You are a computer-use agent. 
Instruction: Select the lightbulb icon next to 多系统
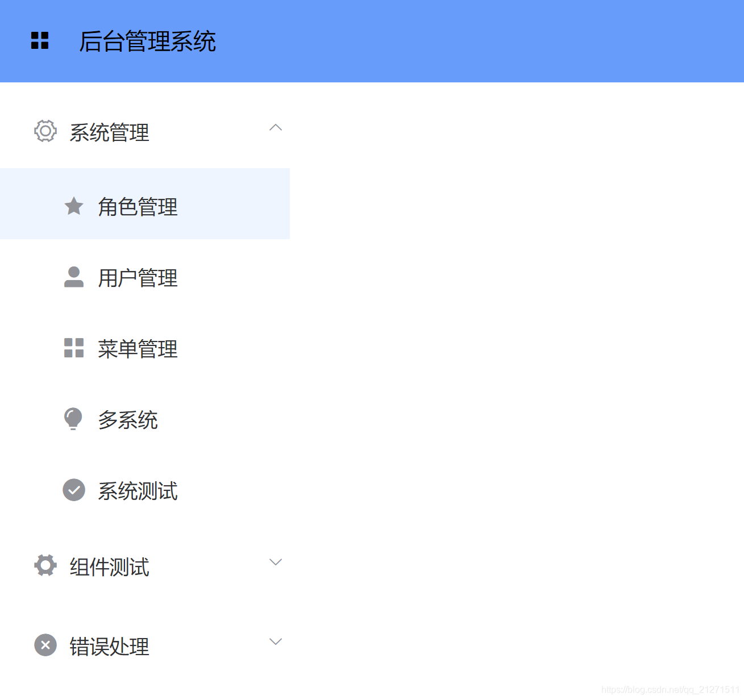coord(73,419)
